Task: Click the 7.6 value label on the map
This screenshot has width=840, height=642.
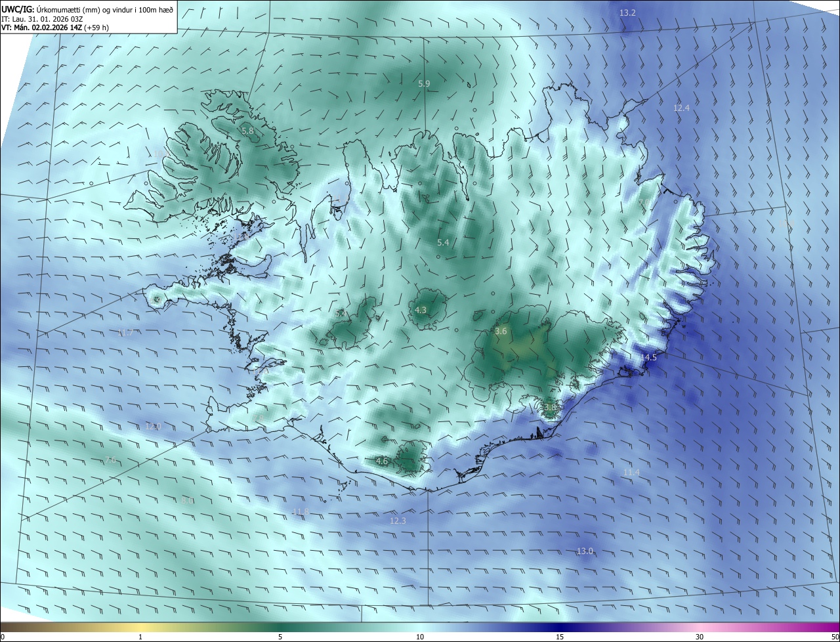Action: click(110, 460)
